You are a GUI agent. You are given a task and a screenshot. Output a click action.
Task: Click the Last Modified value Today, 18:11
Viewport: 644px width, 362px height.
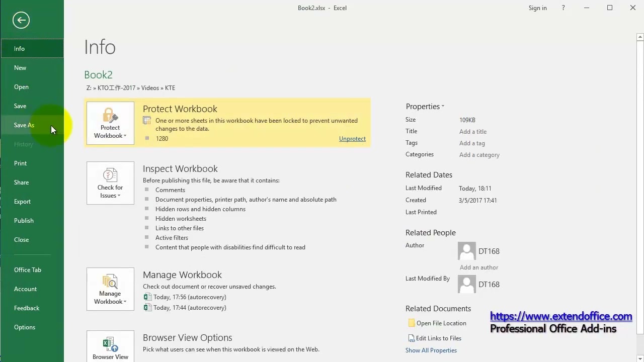click(475, 189)
